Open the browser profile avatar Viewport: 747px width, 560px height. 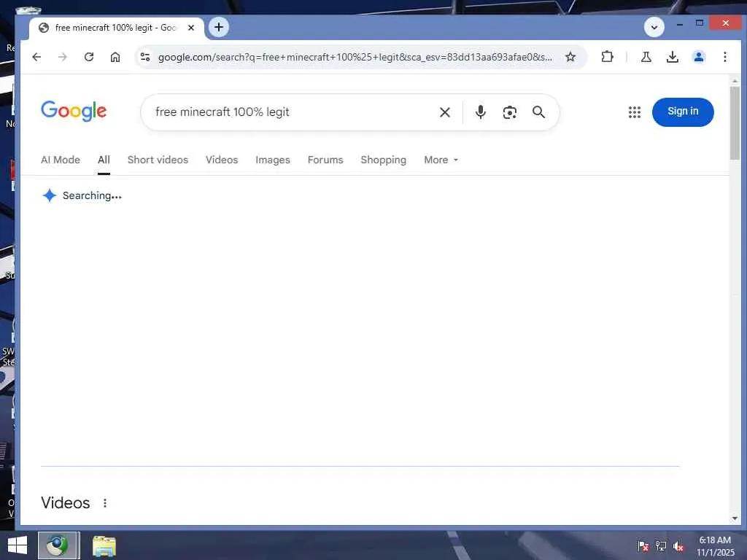pos(698,57)
